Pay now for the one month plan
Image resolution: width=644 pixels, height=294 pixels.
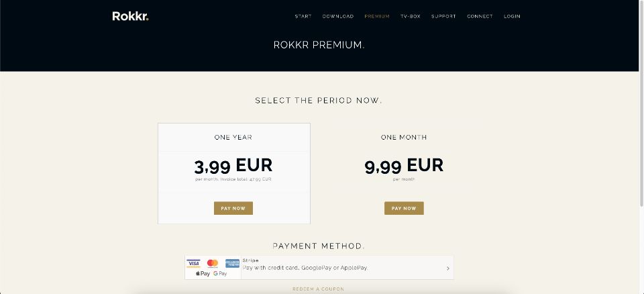404,208
